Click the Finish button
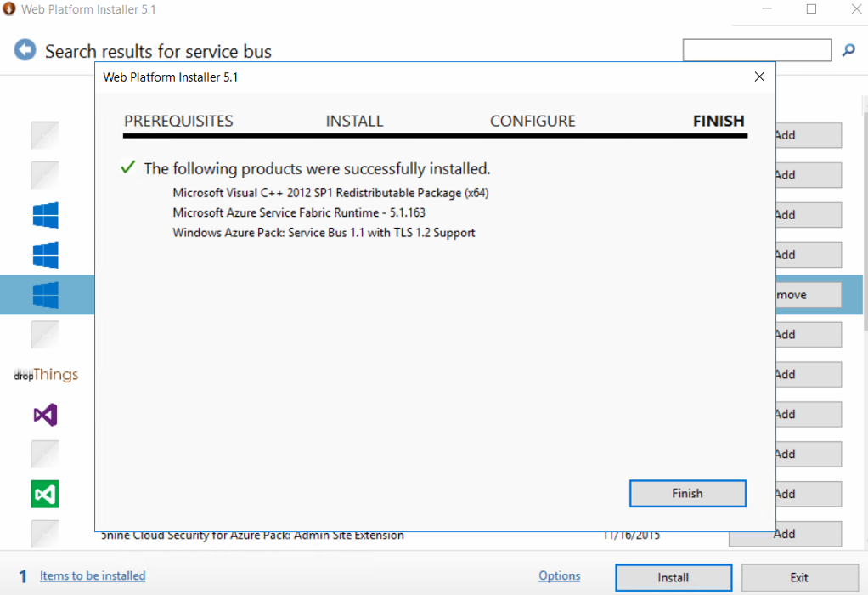The width and height of the screenshot is (868, 595). [687, 493]
